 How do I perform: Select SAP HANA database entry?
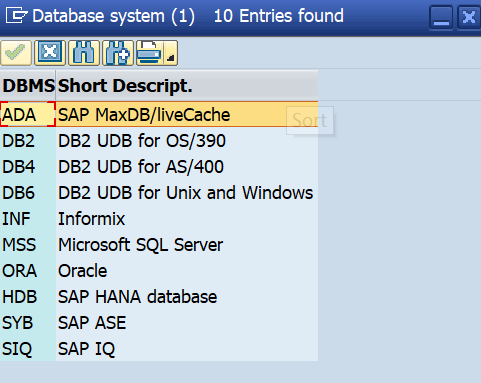187,297
